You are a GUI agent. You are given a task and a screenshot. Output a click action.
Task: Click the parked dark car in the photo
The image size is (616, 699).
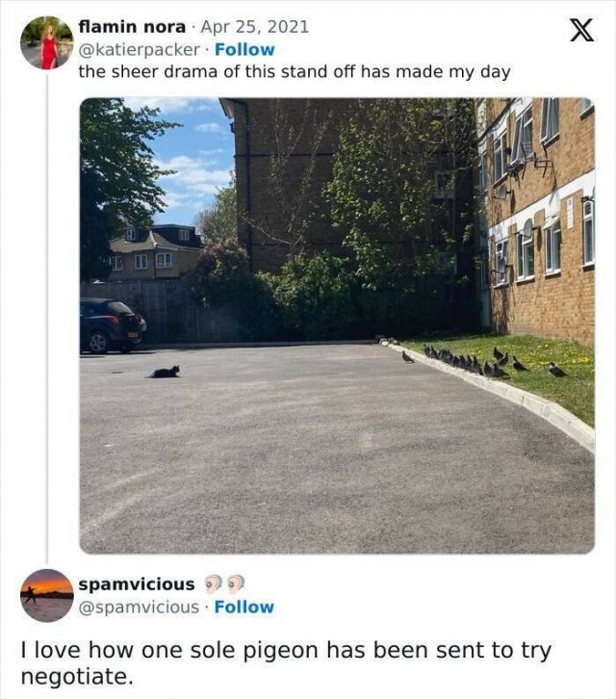(112, 324)
